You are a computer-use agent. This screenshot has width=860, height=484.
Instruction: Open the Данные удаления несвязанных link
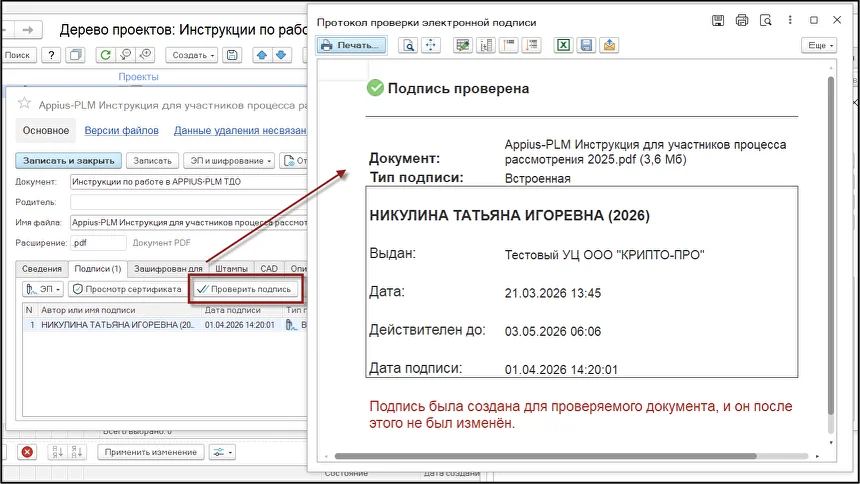(240, 131)
